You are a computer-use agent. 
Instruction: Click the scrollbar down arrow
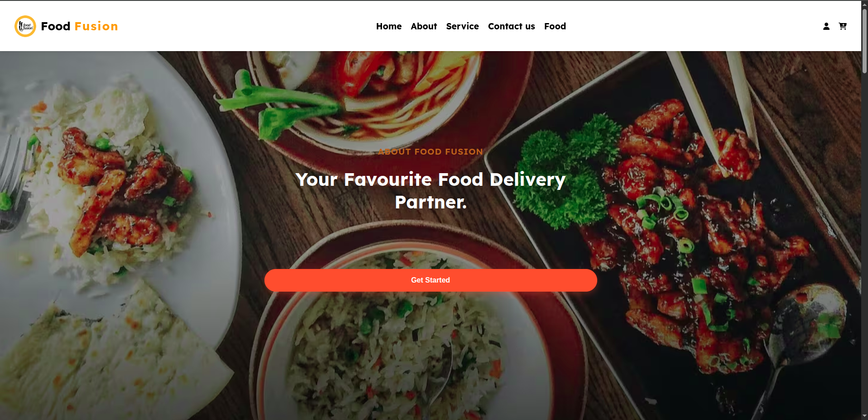pos(864,416)
